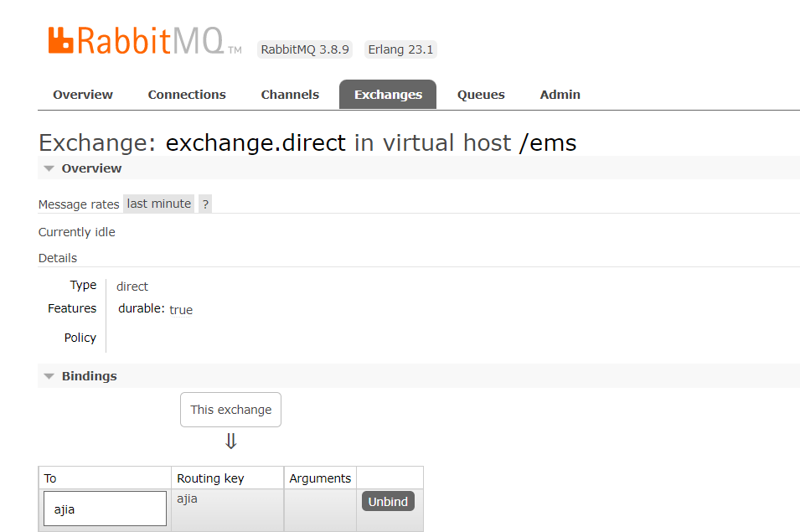Click the downward double arrow icon
Viewport: 800px width, 532px height.
point(230,442)
